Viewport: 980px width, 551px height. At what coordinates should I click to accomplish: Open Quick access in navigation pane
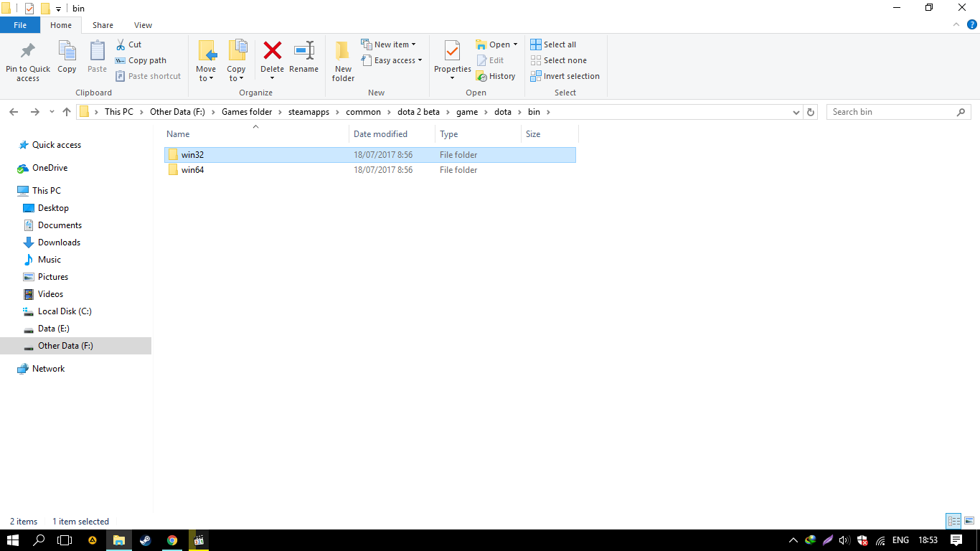point(57,145)
